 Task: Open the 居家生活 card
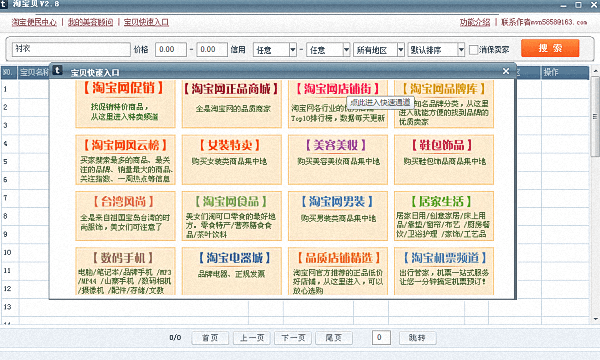(444, 216)
